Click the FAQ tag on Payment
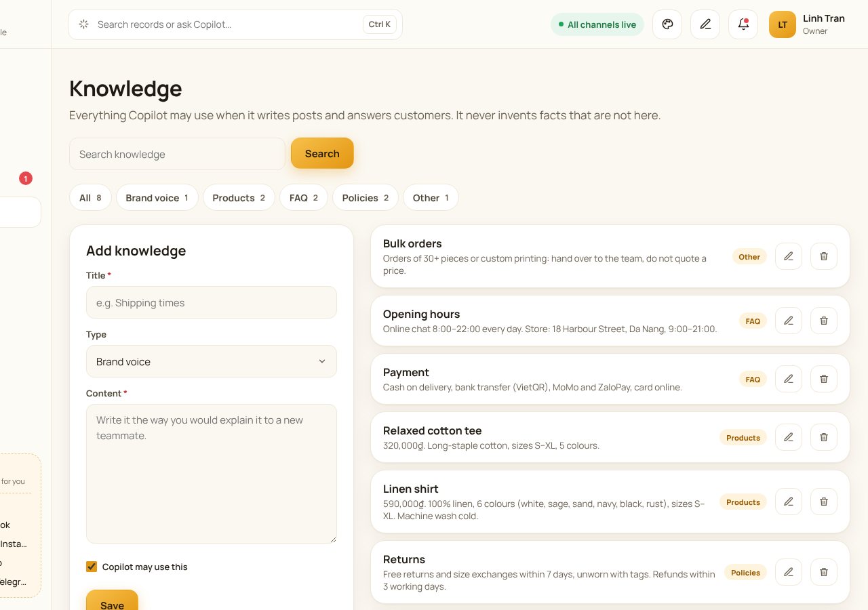Viewport: 868px width, 610px height. point(753,380)
